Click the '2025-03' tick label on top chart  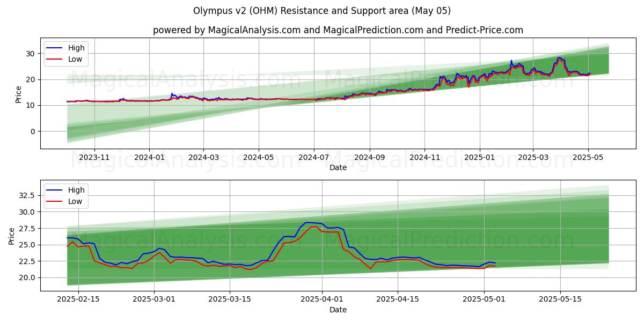coord(533,157)
